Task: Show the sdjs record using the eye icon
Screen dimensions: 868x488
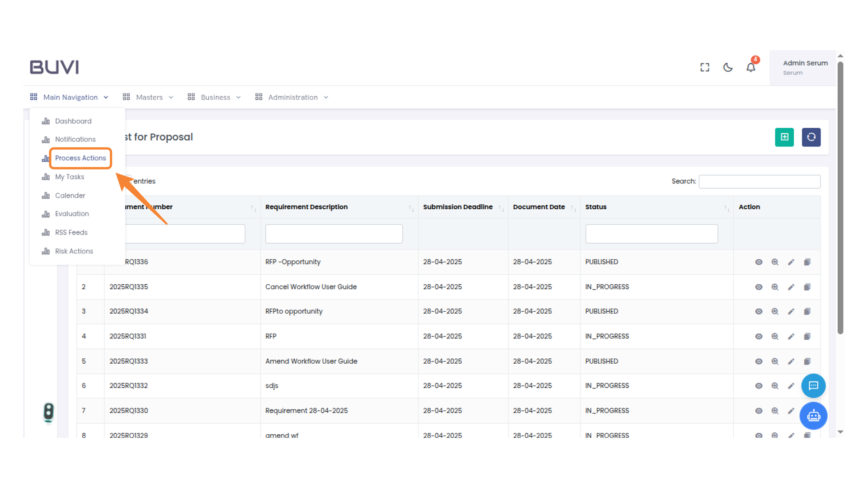Action: pos(759,386)
